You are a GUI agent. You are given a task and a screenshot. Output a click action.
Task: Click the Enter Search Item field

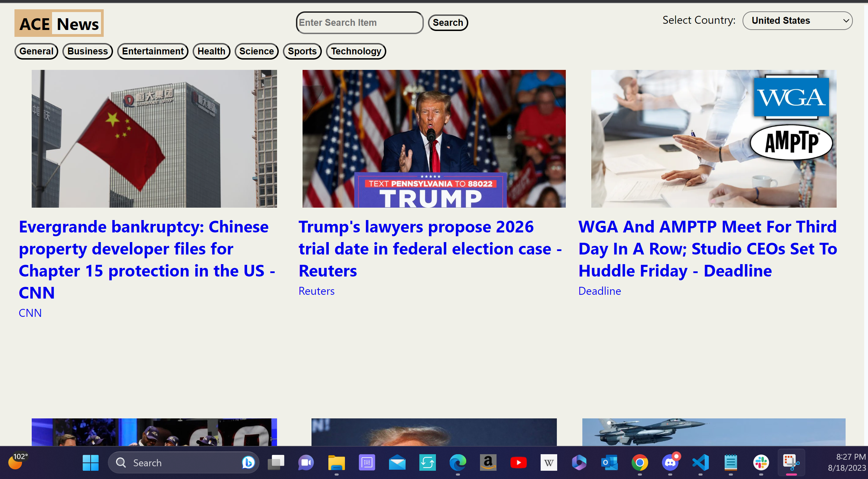coord(359,23)
